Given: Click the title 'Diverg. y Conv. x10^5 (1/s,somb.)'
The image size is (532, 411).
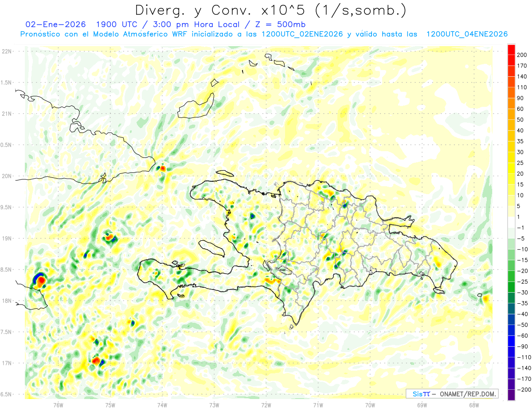Looking at the screenshot, I should click(270, 10).
